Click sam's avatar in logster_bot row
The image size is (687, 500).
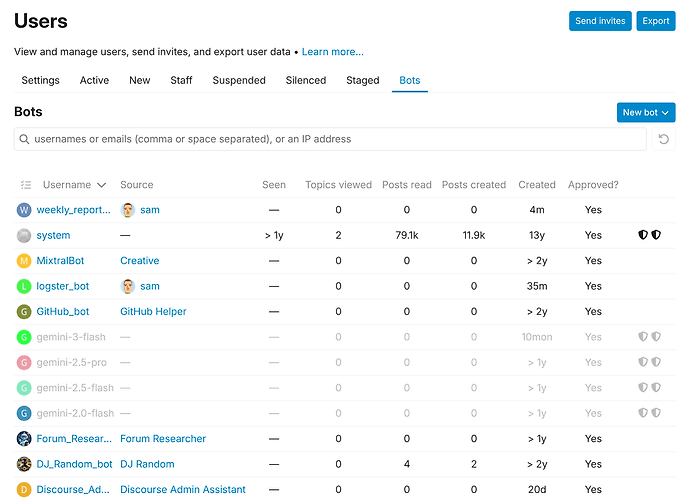(x=127, y=286)
